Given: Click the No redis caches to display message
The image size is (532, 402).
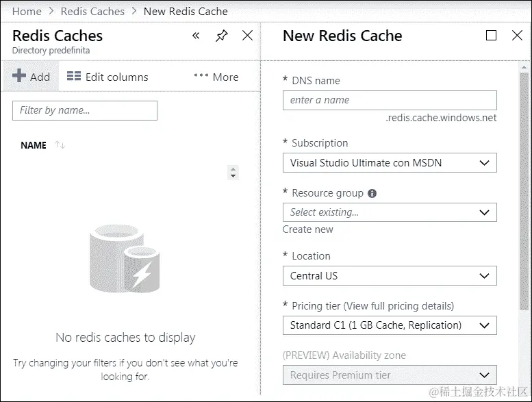Looking at the screenshot, I should pyautogui.click(x=125, y=338).
